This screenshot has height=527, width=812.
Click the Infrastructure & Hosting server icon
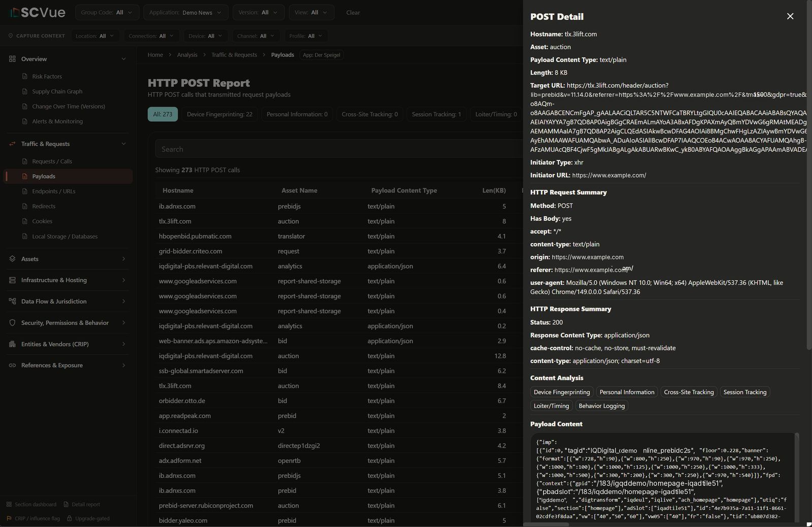tap(12, 280)
